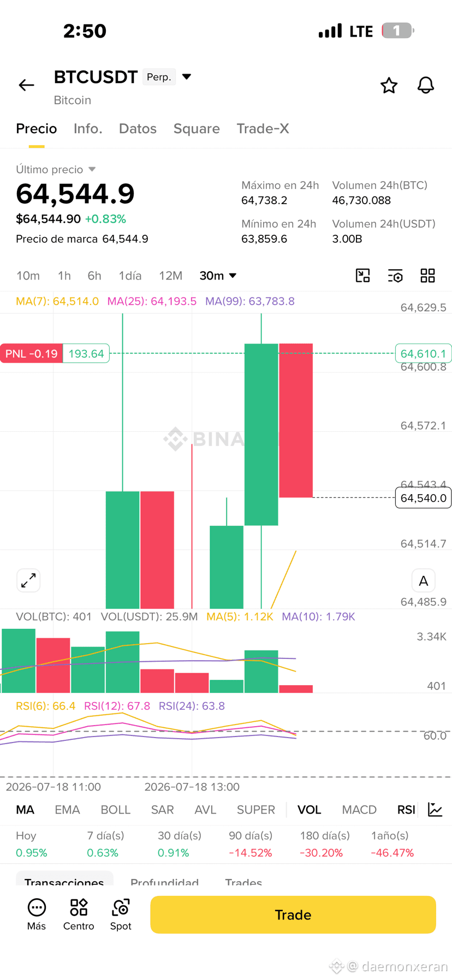Screen dimensions: 452x980
Task: Toggle BOLL indicator
Action: tap(116, 810)
